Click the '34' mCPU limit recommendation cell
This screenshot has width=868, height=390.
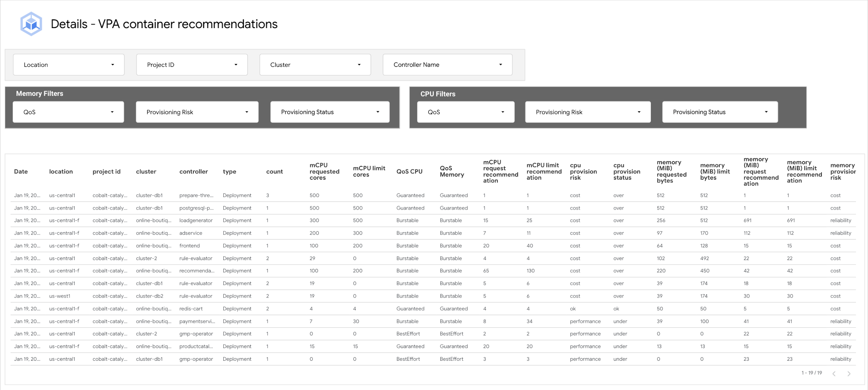(x=529, y=321)
